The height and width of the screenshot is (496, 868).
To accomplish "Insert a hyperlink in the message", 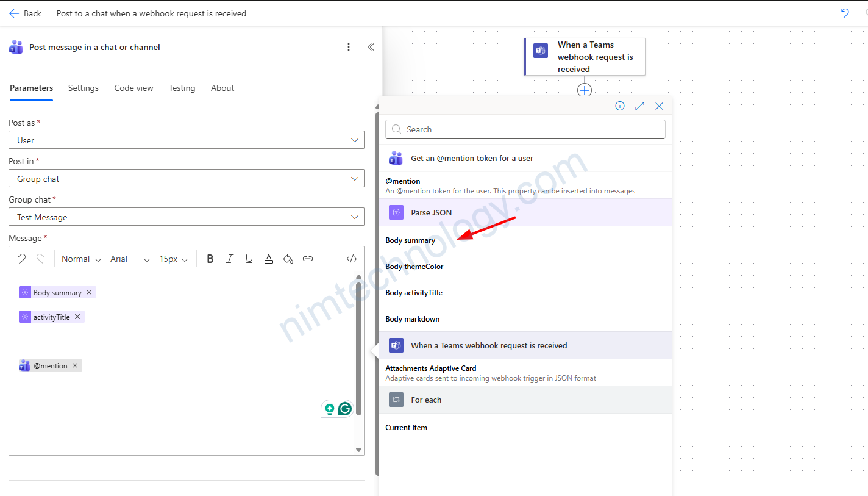I will (x=308, y=259).
